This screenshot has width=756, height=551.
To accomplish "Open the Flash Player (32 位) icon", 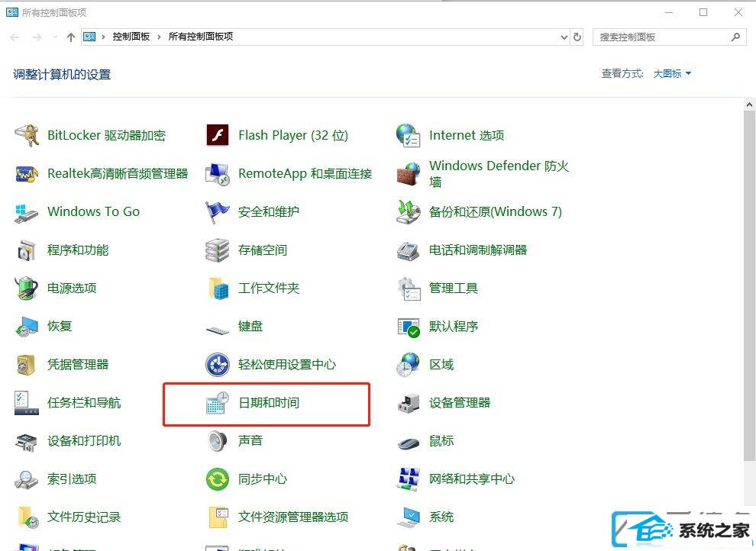I will click(x=218, y=135).
